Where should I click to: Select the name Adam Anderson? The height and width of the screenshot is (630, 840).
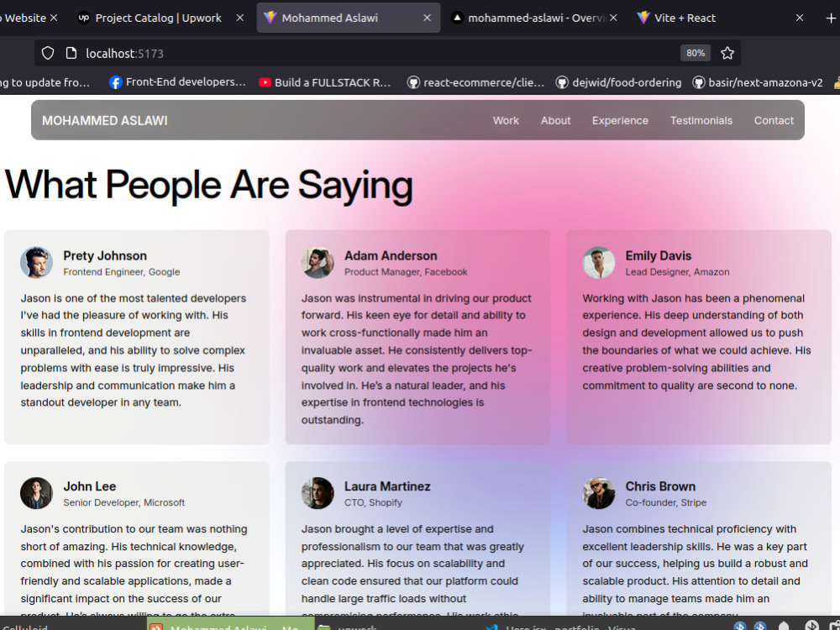(391, 255)
